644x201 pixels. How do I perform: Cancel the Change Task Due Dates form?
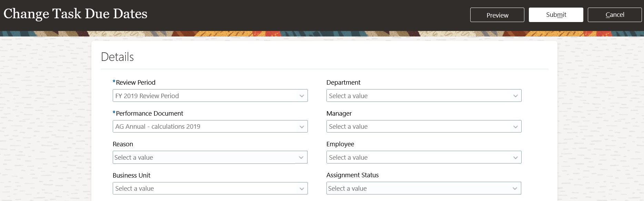[x=615, y=15]
